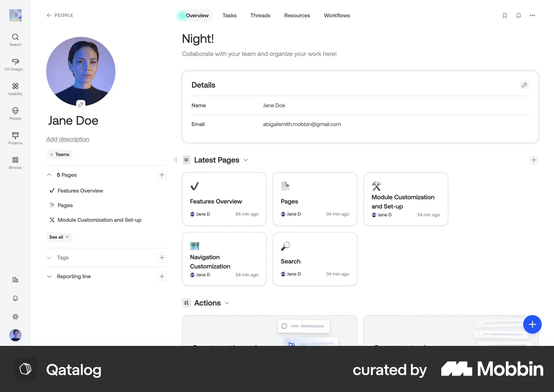
Task: Open Projects in the sidebar
Action: click(15, 138)
